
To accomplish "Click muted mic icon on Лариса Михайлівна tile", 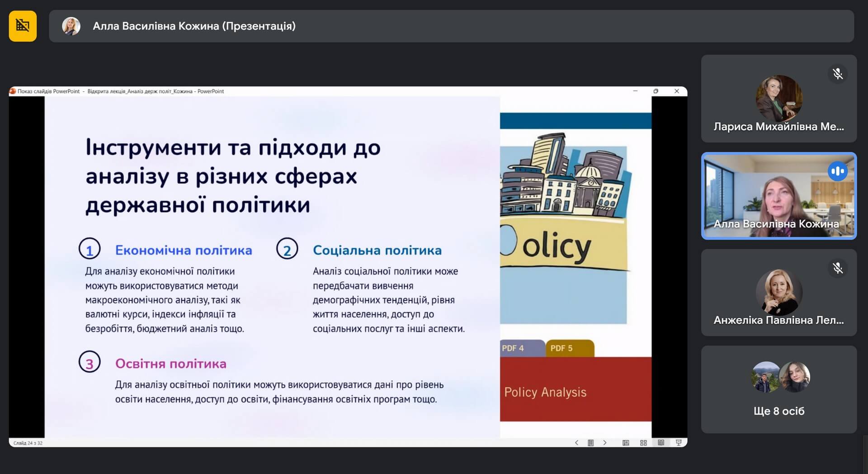I will [x=838, y=74].
